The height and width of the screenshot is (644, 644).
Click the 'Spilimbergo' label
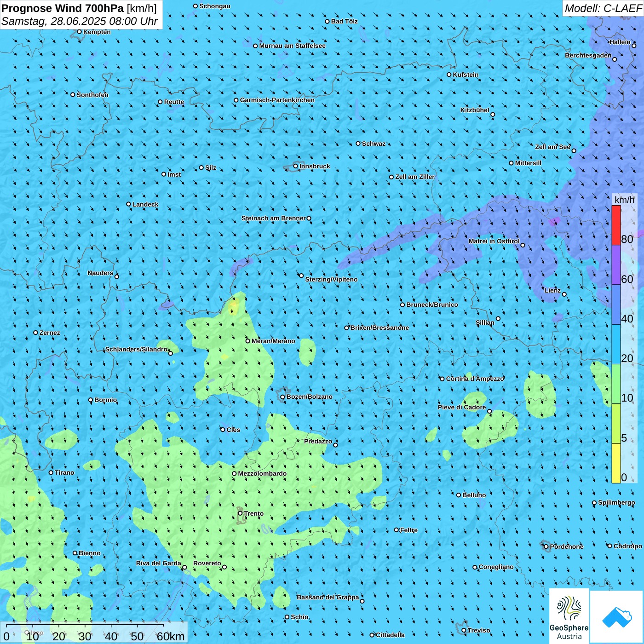tap(616, 502)
